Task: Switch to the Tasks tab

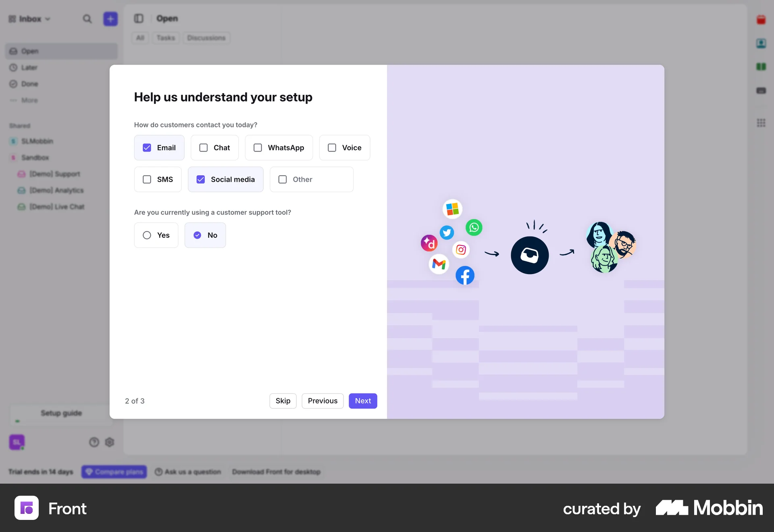Action: 165,37
